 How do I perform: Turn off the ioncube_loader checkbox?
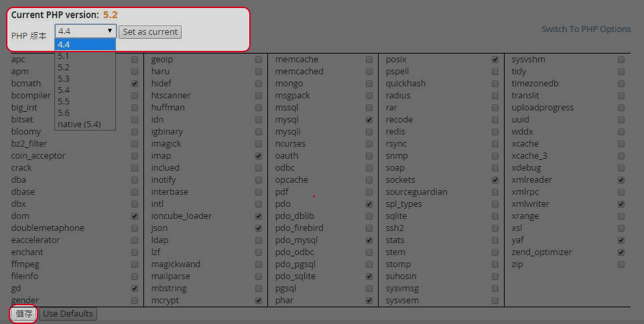(259, 216)
